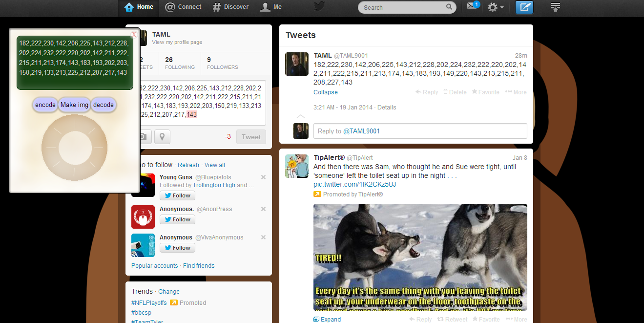Open Young Guns avatar thumbnail

(x=143, y=185)
